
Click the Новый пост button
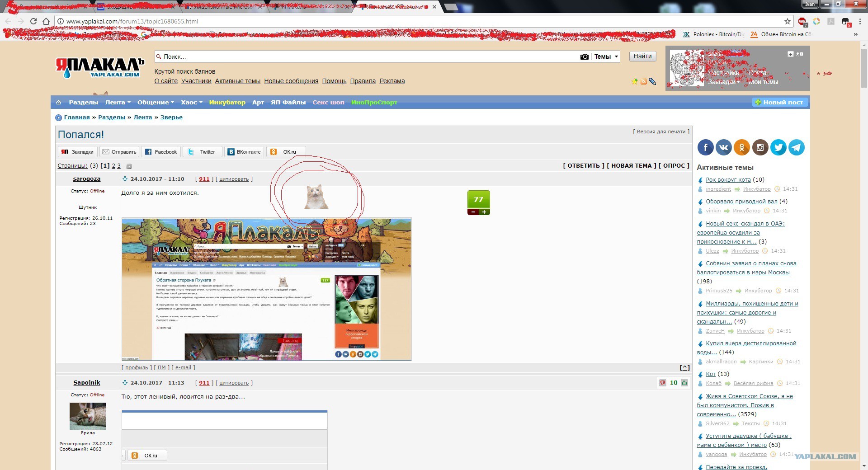click(x=779, y=103)
